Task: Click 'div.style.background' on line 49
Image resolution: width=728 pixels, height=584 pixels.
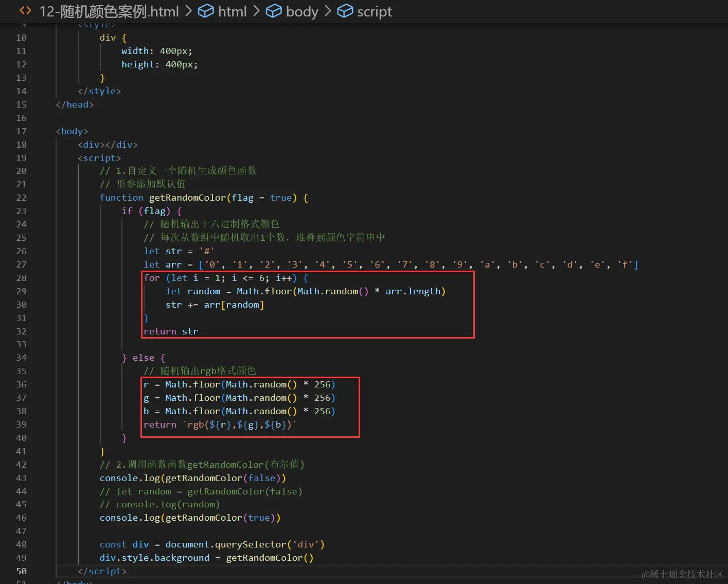Action: [154, 558]
